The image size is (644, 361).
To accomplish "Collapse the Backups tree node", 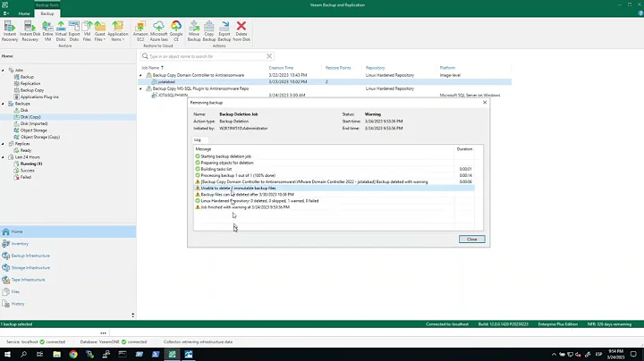I will [x=4, y=104].
